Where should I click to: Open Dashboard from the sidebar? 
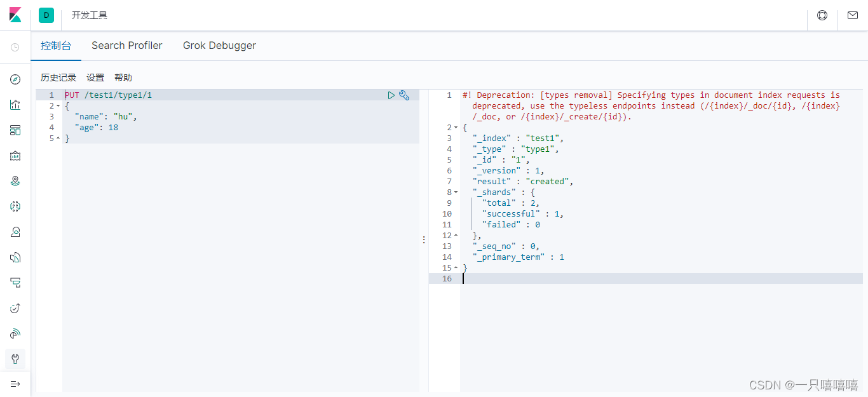coord(15,130)
